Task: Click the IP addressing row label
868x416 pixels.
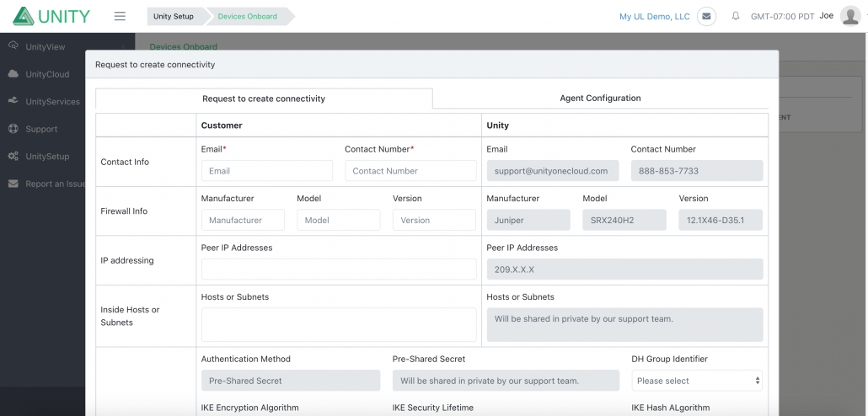Action: point(127,260)
